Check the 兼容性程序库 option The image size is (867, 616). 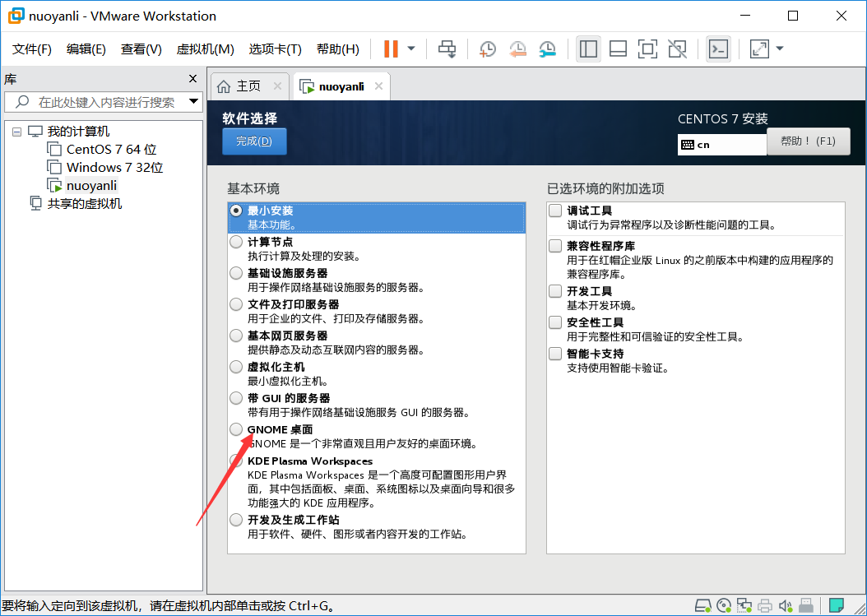(555, 245)
